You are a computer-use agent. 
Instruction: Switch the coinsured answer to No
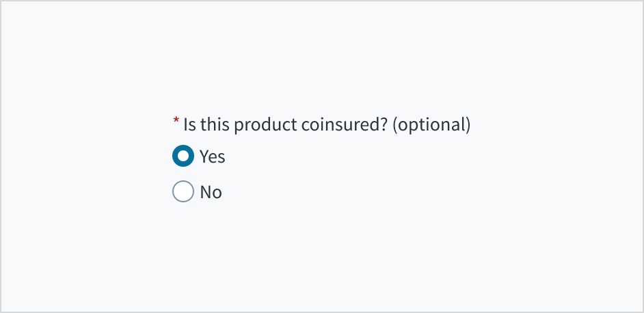click(183, 192)
